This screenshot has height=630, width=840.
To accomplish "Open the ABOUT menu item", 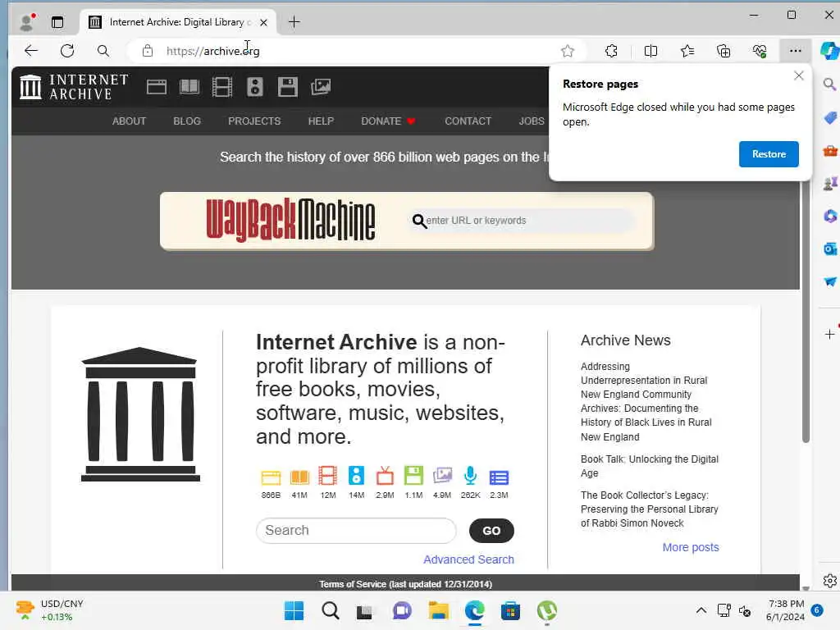I will coord(129,121).
